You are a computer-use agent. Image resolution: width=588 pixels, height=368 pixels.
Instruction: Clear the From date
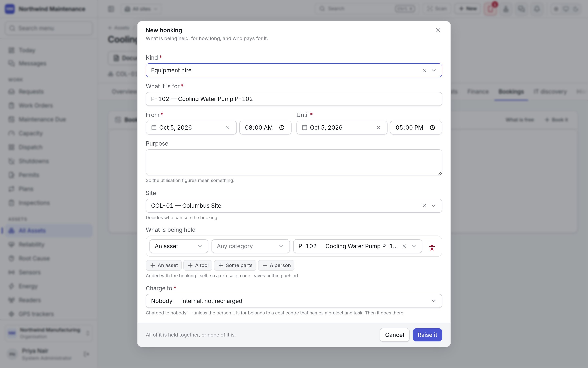pyautogui.click(x=228, y=128)
